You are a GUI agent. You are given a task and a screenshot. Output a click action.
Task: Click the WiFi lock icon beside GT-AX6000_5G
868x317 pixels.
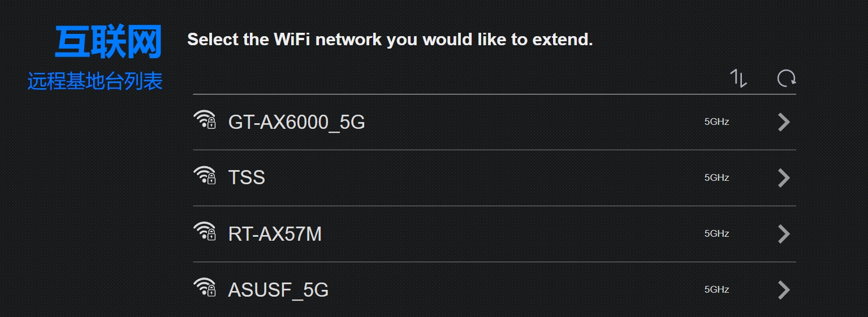pos(205,120)
